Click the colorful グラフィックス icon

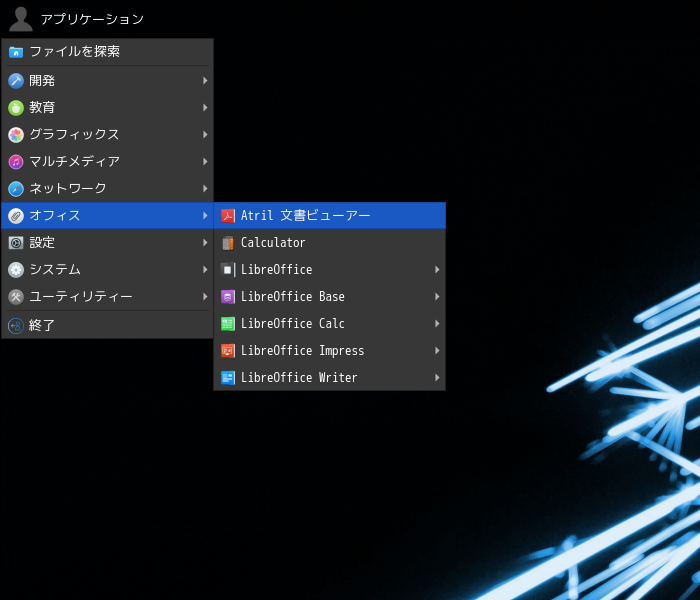(x=16, y=135)
